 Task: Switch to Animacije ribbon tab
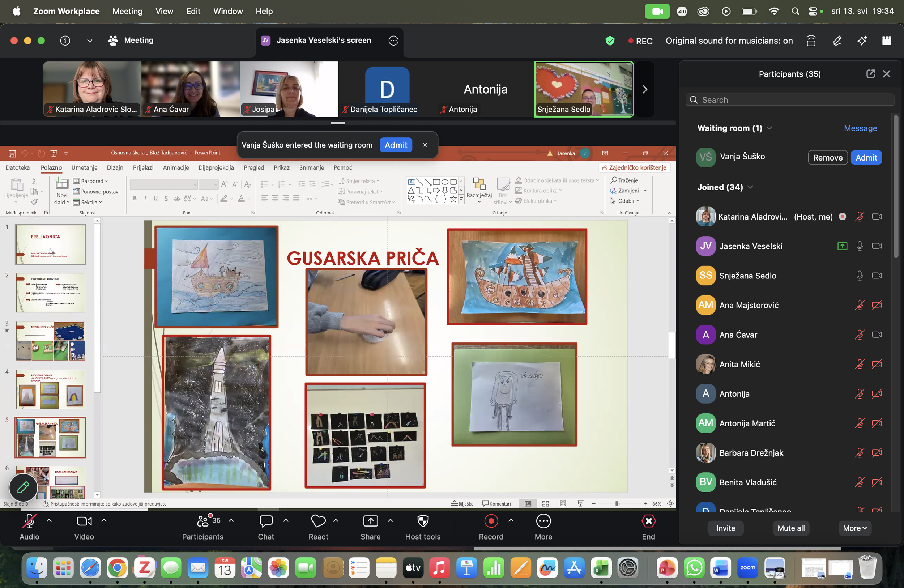[x=176, y=167]
